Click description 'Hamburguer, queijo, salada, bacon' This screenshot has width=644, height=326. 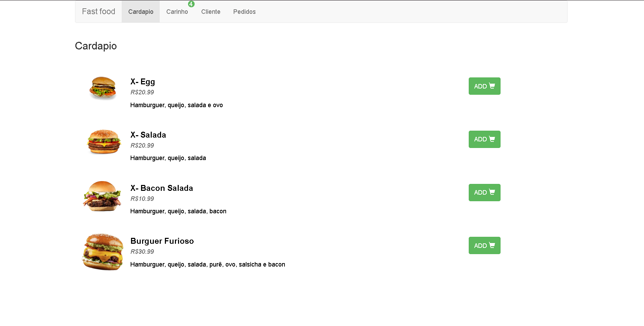coord(178,211)
